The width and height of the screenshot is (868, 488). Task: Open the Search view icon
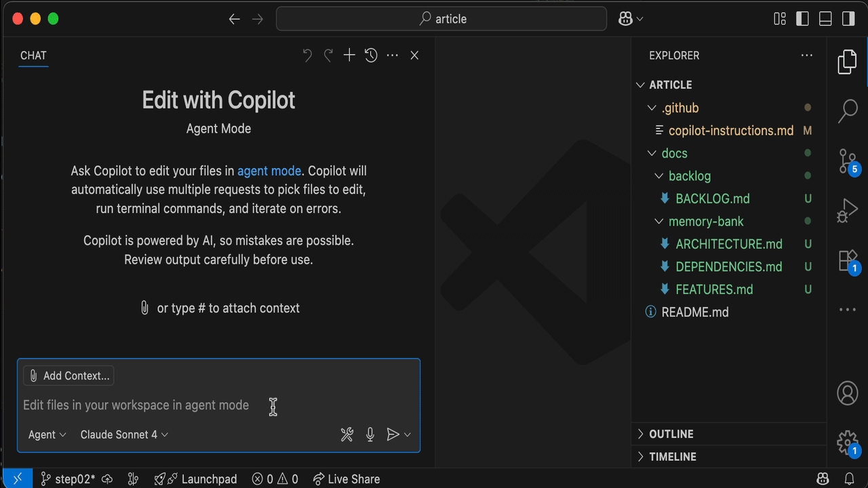847,110
